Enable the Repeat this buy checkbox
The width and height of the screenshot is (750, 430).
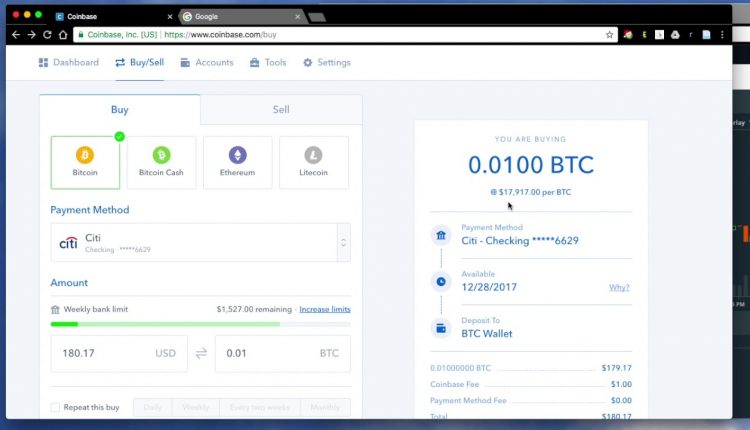click(55, 408)
